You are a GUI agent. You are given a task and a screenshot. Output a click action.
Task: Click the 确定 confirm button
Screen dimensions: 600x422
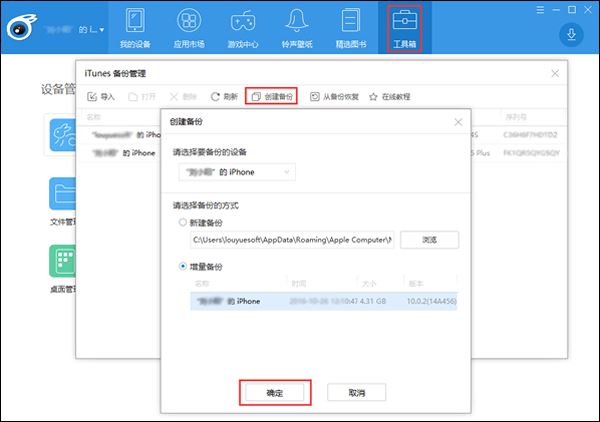click(275, 393)
